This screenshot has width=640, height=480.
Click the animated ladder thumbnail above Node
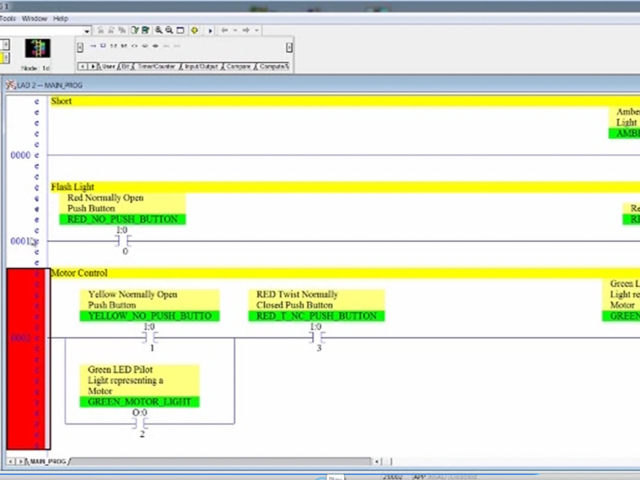(x=38, y=48)
